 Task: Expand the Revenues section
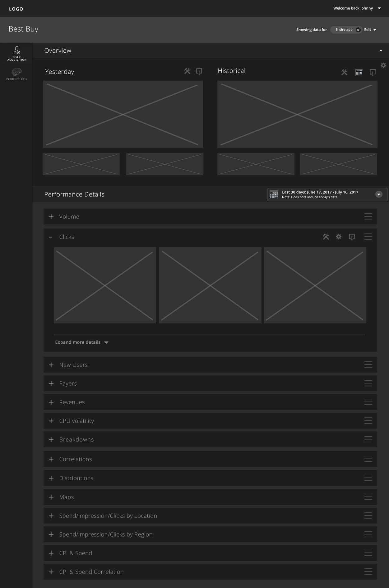pyautogui.click(x=51, y=402)
